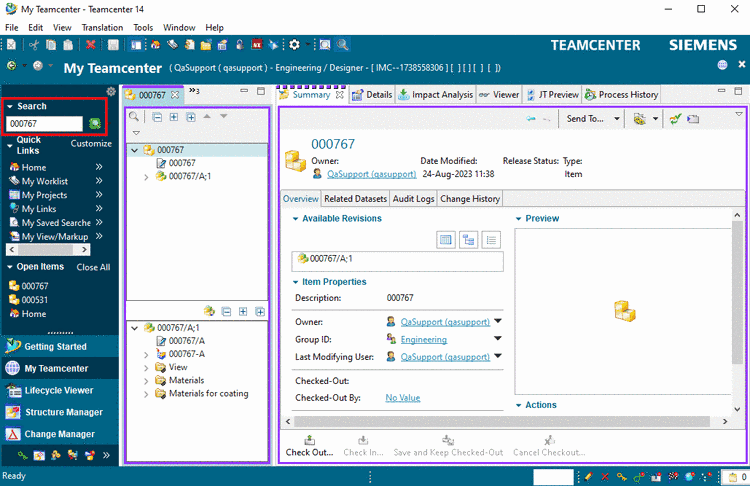Close the 000767 tab

(176, 95)
